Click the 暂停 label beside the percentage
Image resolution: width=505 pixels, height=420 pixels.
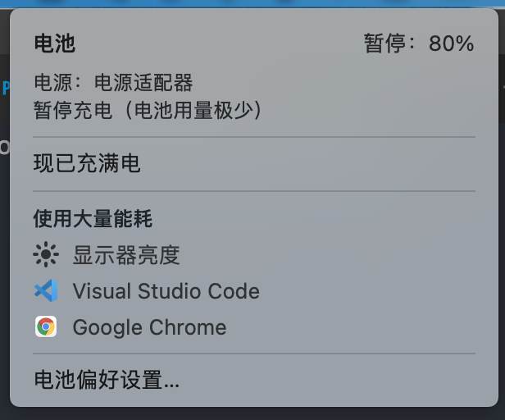click(x=384, y=43)
